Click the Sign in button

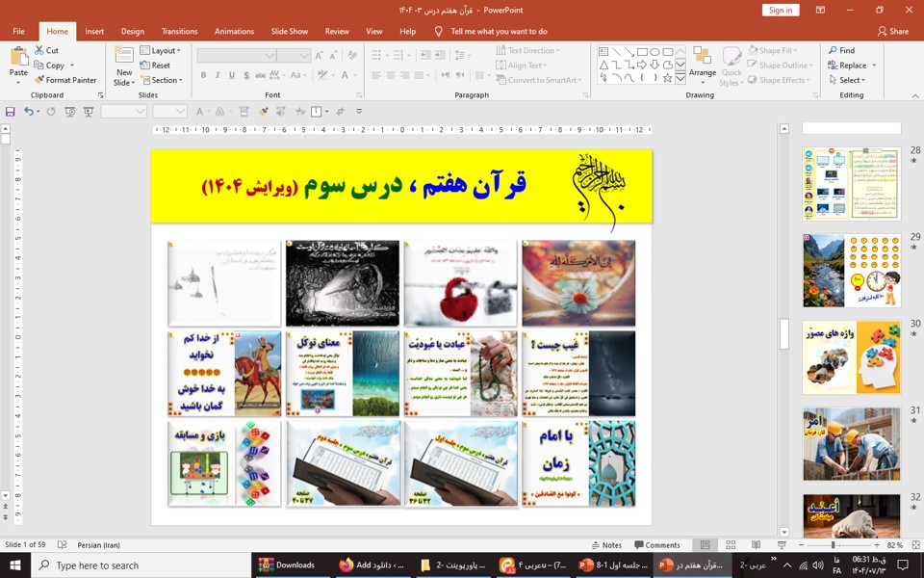781,10
